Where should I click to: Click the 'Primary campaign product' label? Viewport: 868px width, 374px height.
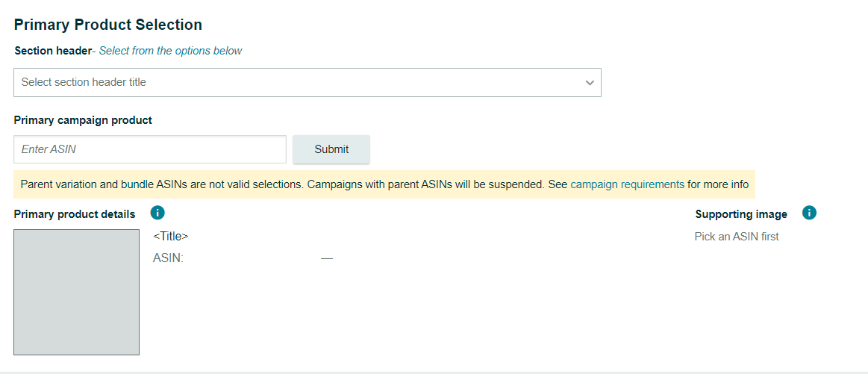[83, 120]
